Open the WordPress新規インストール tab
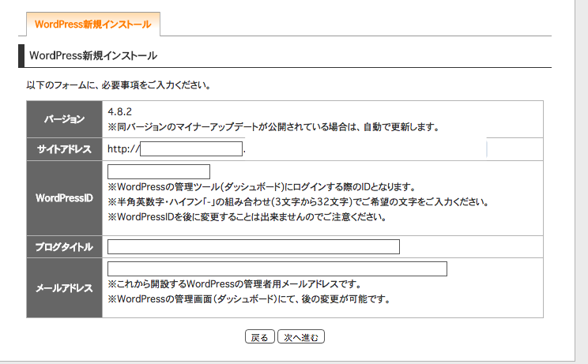The image size is (588, 364). 93,24
